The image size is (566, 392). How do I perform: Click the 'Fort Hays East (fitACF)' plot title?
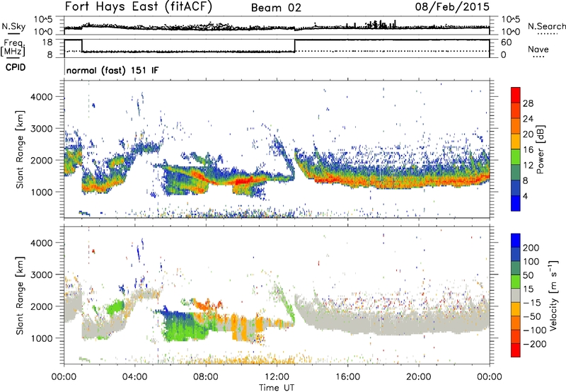coord(139,6)
